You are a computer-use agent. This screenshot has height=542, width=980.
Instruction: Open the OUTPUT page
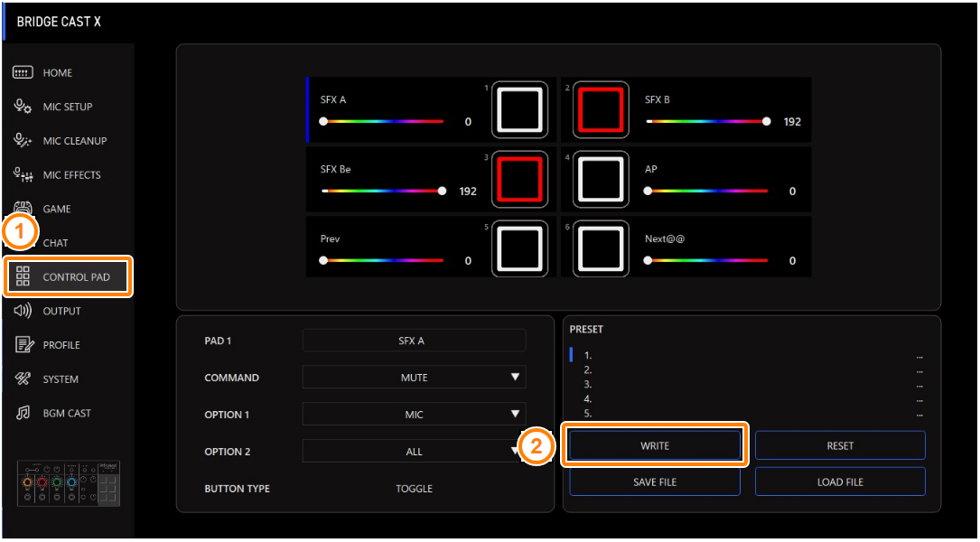pos(61,312)
